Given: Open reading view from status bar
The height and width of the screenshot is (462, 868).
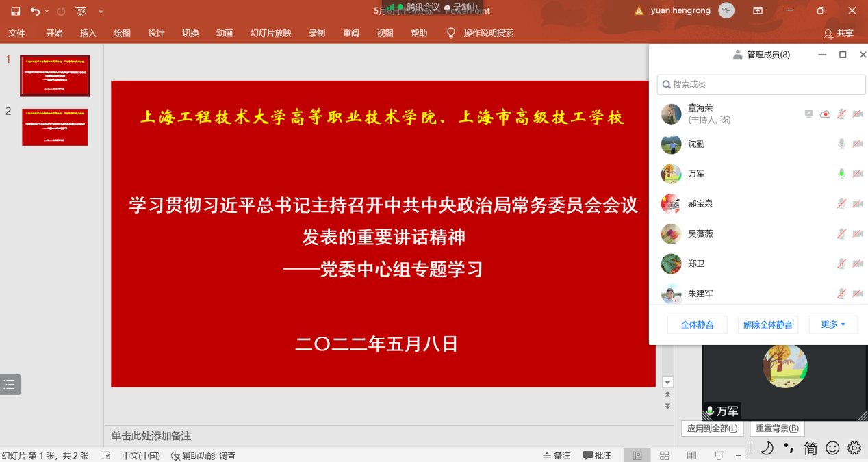Looking at the screenshot, I should (691, 456).
